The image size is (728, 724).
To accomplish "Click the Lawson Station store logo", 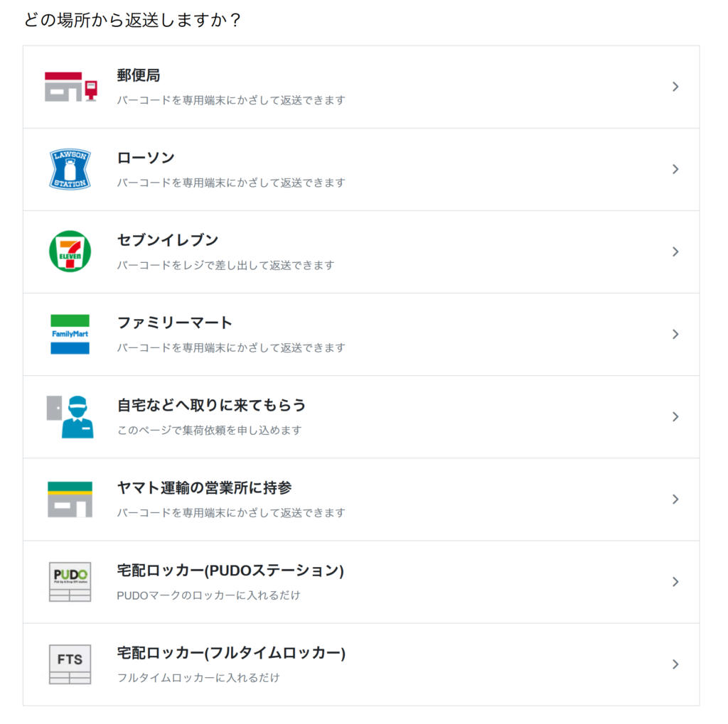I will pos(69,169).
